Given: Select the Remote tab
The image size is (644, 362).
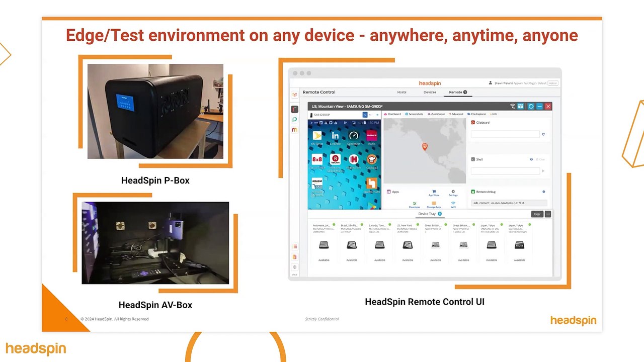Looking at the screenshot, I should pos(458,92).
